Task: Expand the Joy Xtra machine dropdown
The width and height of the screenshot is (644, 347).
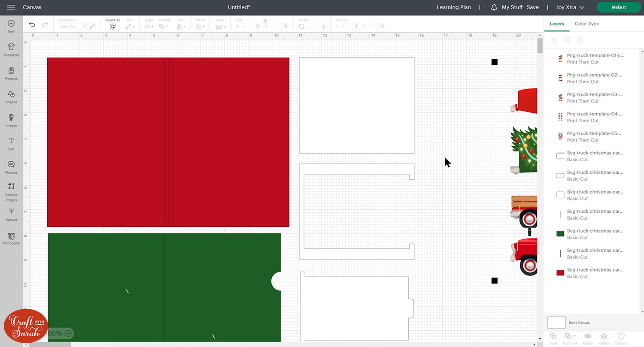Action: point(570,7)
